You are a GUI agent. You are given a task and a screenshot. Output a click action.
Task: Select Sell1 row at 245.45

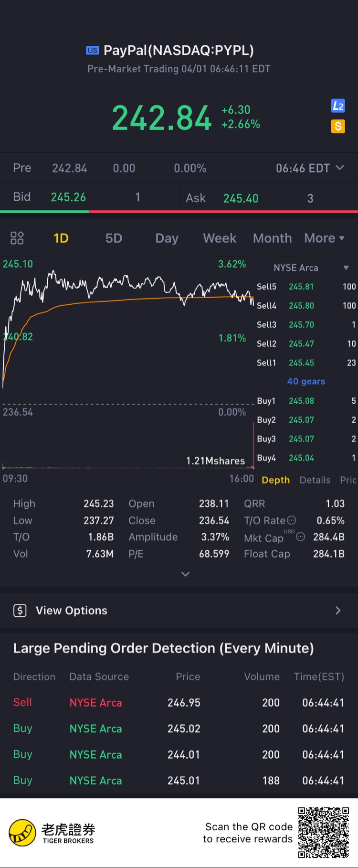coord(306,363)
